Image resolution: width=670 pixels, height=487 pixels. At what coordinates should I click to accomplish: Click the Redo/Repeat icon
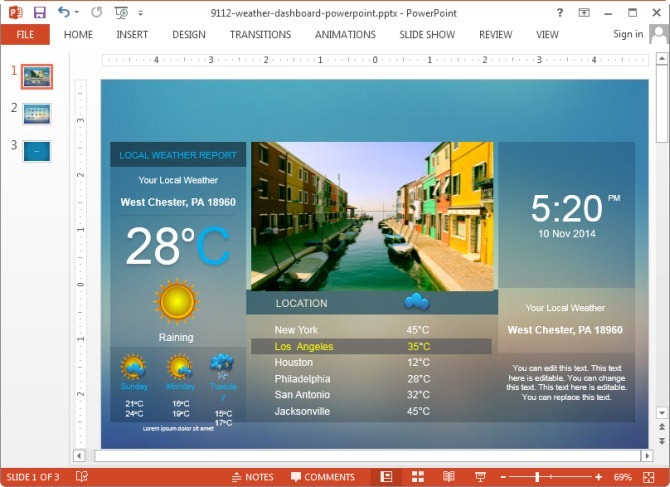coord(96,12)
